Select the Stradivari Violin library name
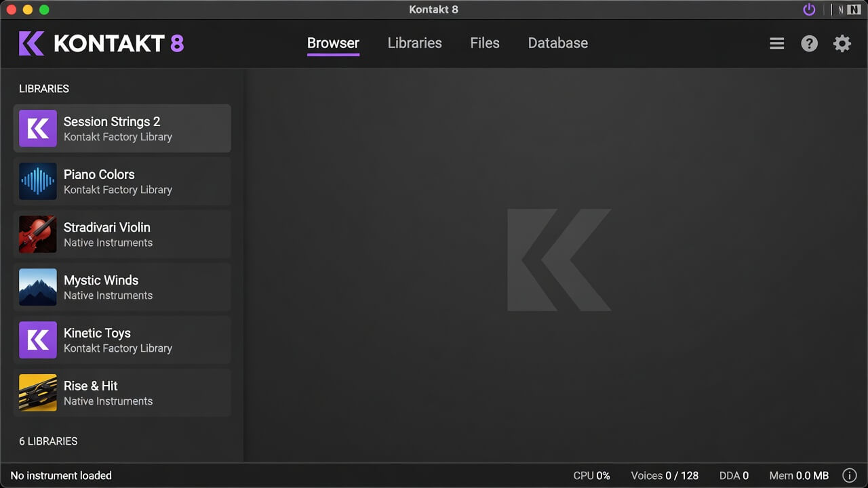Image resolution: width=868 pixels, height=488 pixels. tap(107, 227)
